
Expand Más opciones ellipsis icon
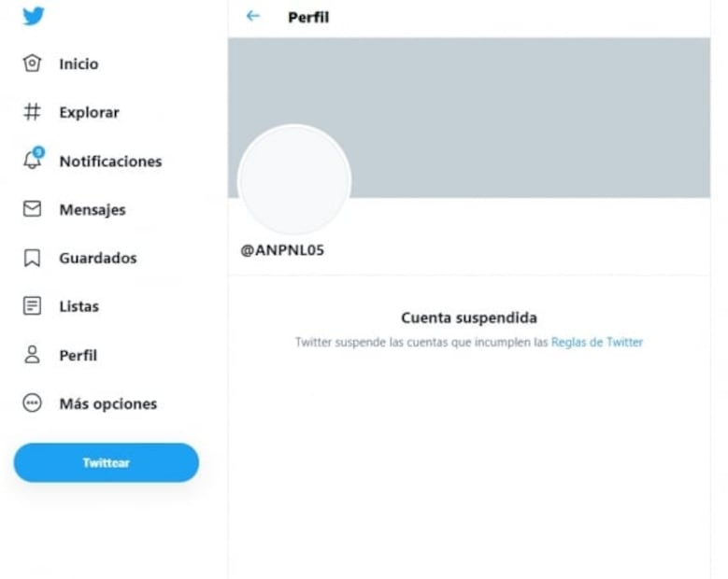click(32, 402)
